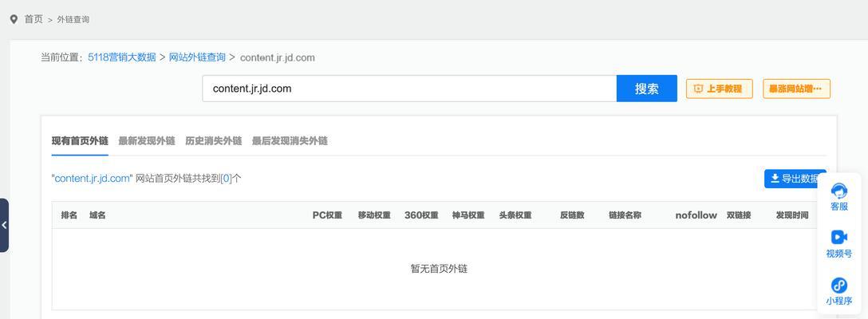The width and height of the screenshot is (868, 319).
Task: Click 外链查询 in the top breadcrumb
Action: pos(73,19)
